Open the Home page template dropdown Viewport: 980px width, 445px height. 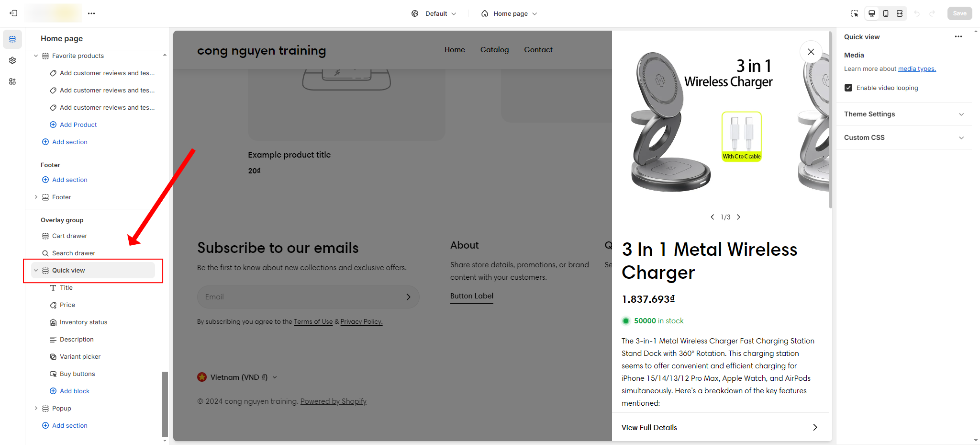tap(509, 13)
